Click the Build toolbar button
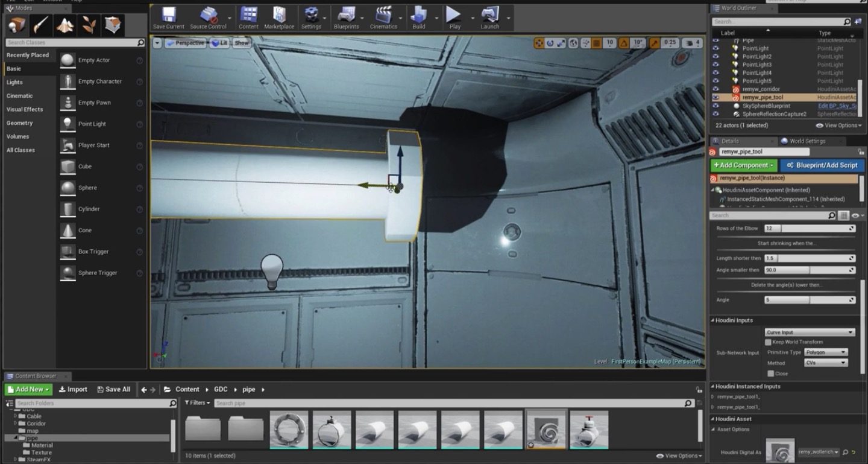 coord(419,17)
